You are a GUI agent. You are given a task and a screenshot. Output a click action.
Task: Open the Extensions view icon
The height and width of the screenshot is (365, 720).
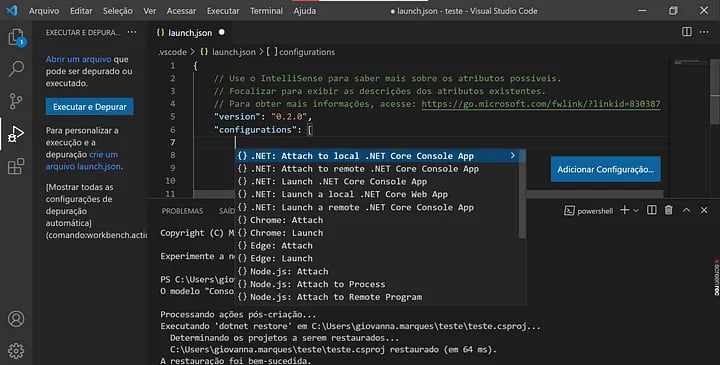coord(16,166)
